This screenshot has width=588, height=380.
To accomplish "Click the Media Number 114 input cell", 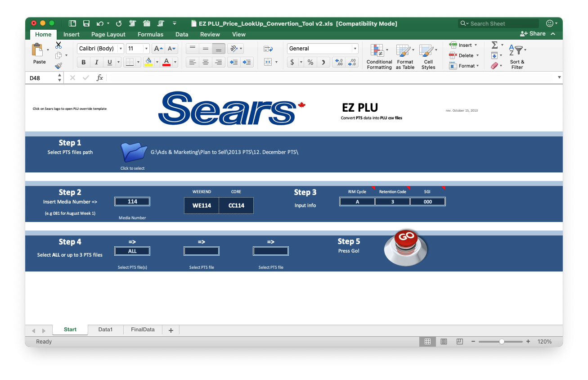I will point(132,202).
